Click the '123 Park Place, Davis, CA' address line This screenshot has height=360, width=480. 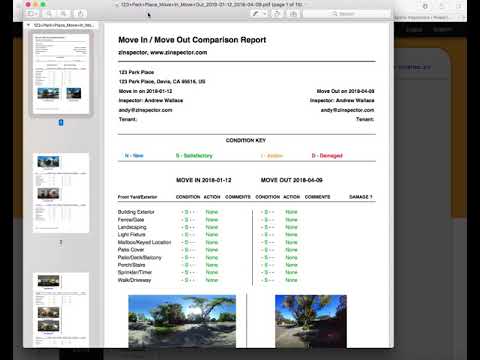(162, 81)
